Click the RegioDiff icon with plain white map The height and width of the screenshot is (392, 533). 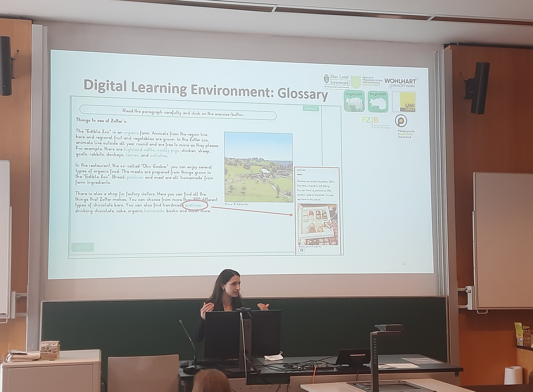[x=378, y=102]
